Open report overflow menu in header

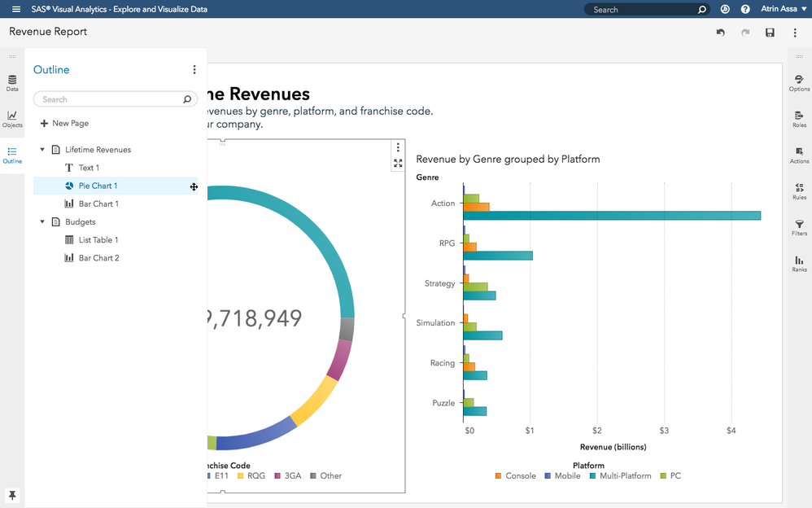pos(795,33)
